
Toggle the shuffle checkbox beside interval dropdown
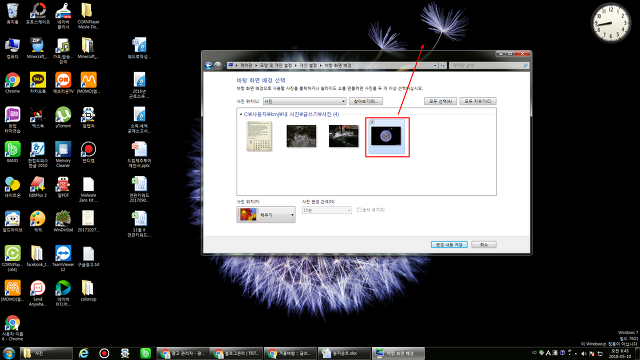pyautogui.click(x=359, y=210)
